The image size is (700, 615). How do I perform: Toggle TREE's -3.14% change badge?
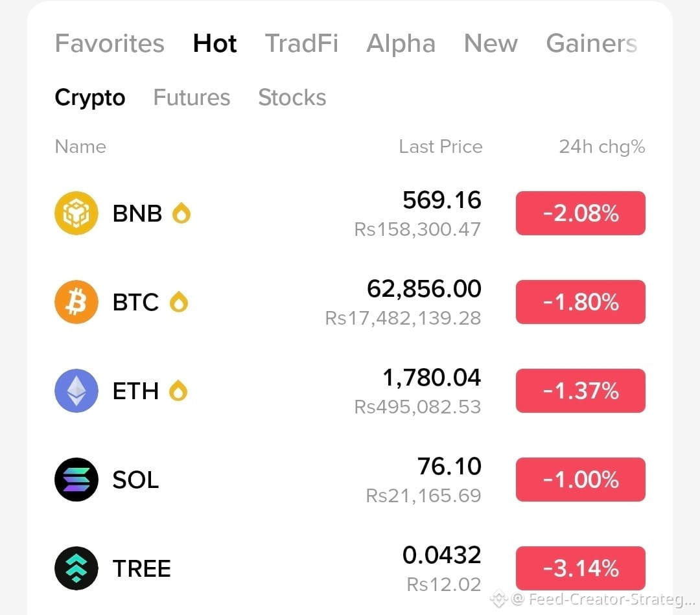580,568
